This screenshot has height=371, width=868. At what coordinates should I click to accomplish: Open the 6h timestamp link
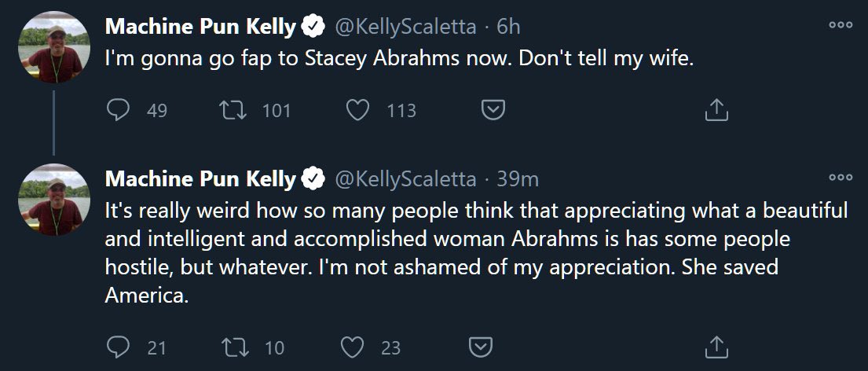coord(508,28)
